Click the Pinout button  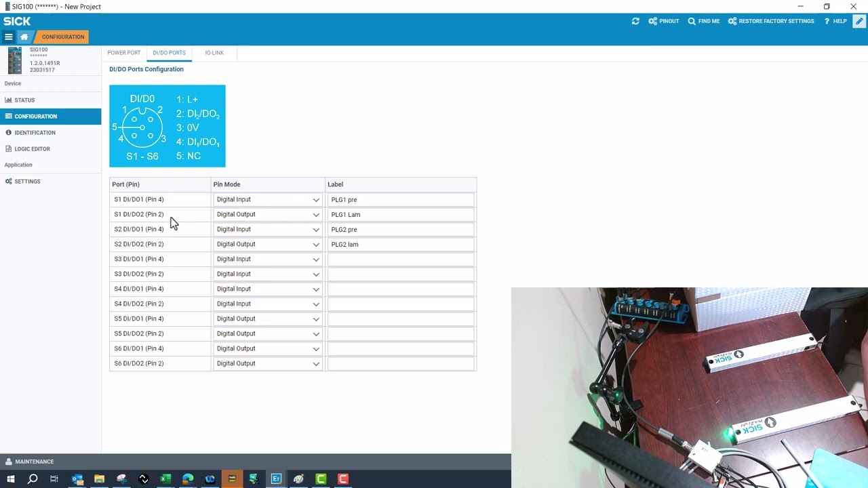(664, 21)
